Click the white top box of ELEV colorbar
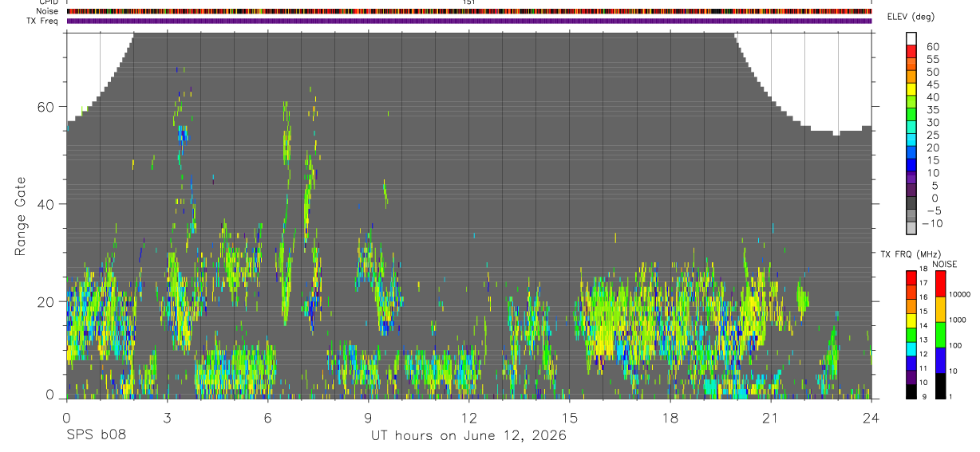 [911, 39]
